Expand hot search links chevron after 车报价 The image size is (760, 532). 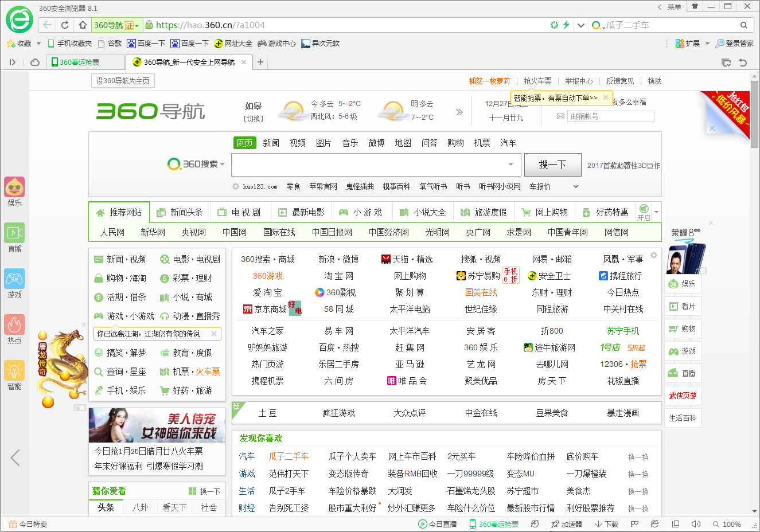[x=576, y=186]
